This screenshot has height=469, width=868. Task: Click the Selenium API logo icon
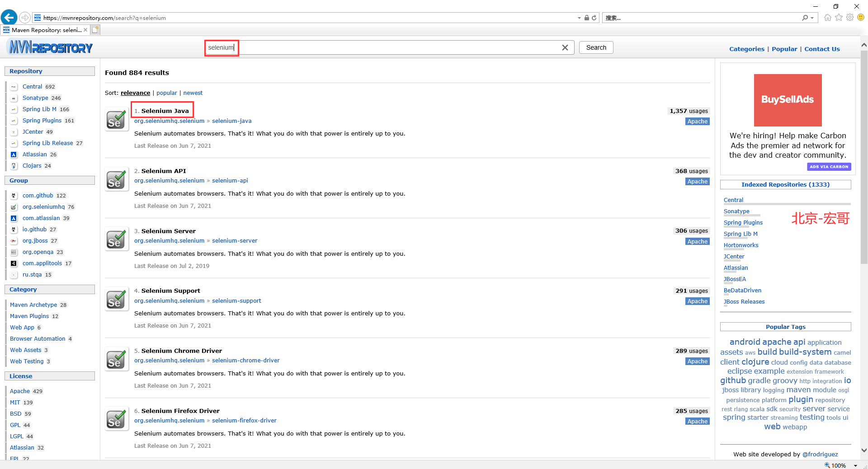coord(116,179)
